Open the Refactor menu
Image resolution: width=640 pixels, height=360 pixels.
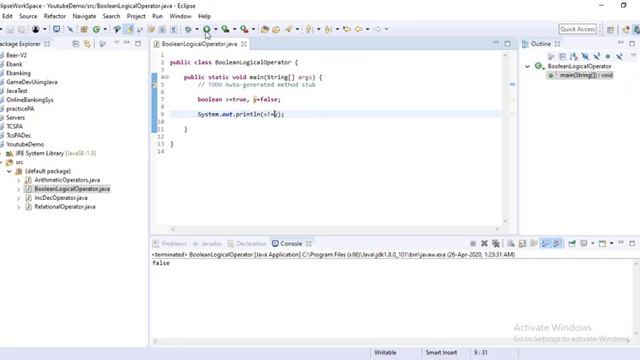pos(55,16)
